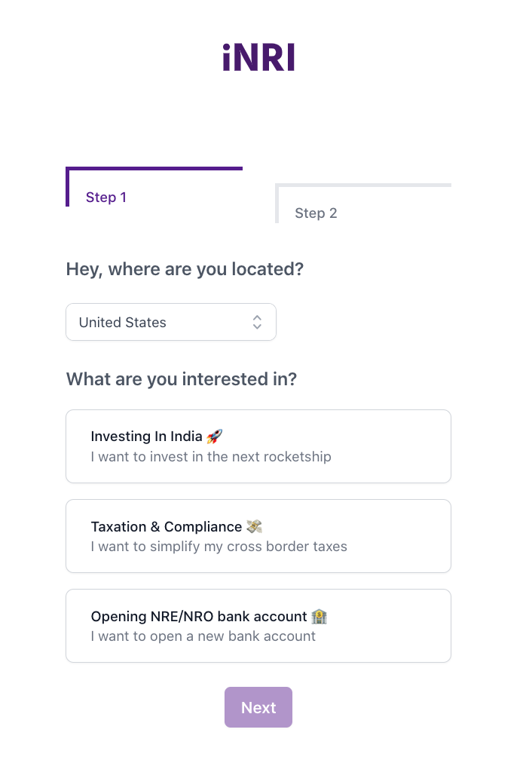Open the United States location dropdown

[x=170, y=323]
